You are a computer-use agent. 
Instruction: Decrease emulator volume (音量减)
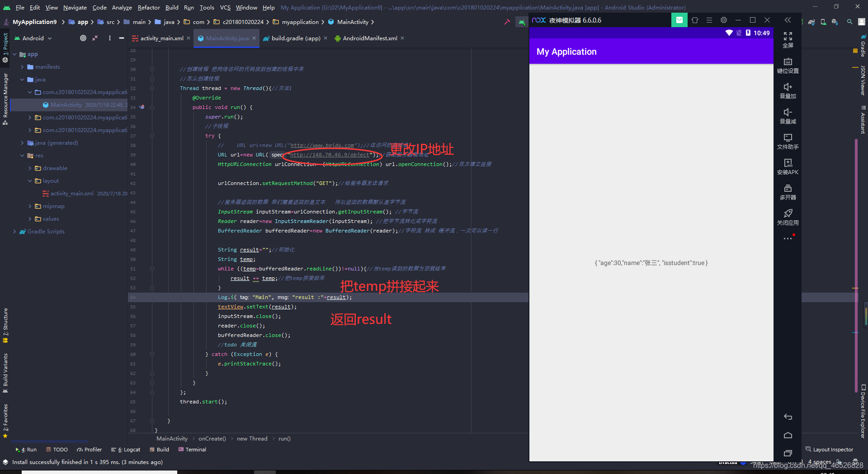(x=788, y=116)
